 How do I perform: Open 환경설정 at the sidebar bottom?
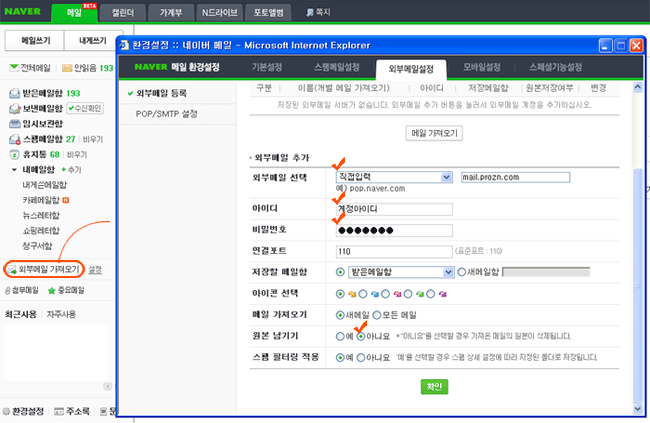(26, 411)
